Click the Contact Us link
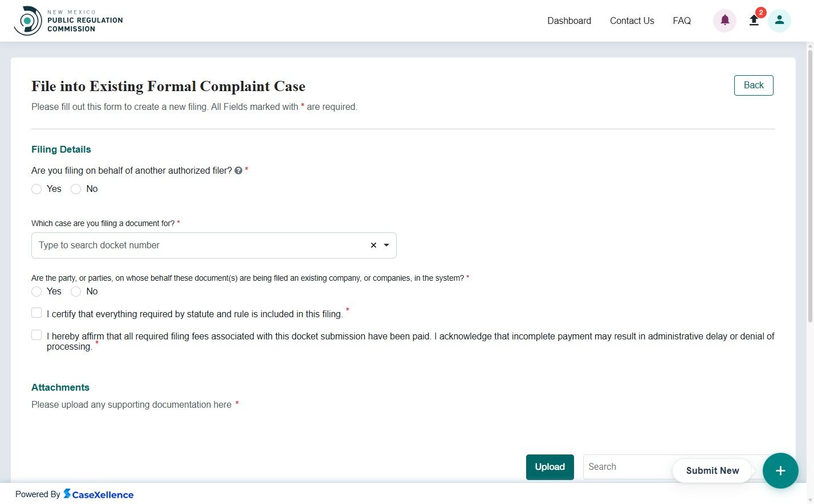 632,21
